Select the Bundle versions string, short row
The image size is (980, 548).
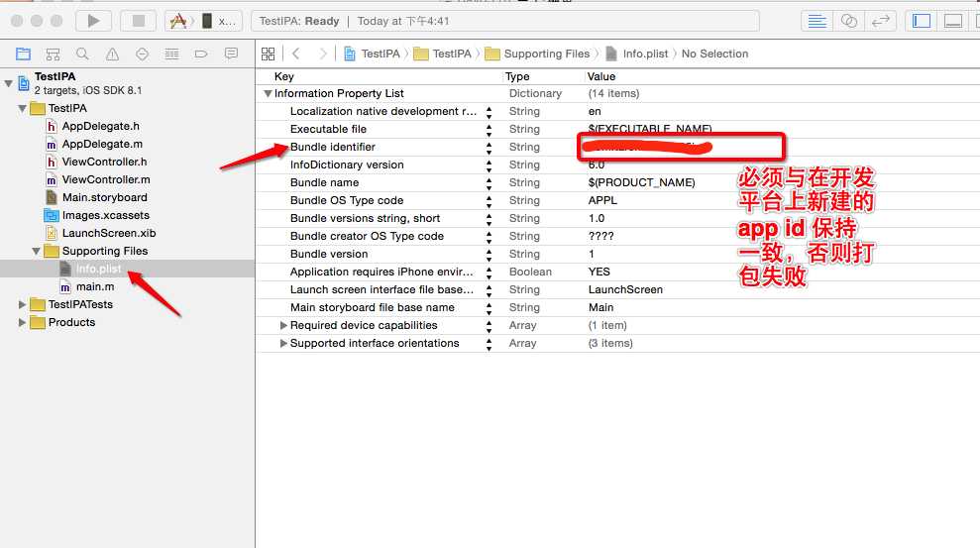click(x=617, y=219)
